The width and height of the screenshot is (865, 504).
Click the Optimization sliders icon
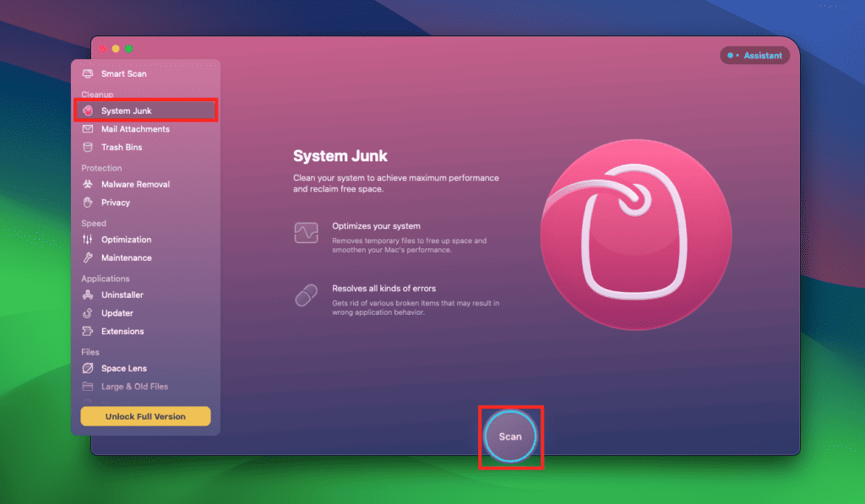(88, 239)
